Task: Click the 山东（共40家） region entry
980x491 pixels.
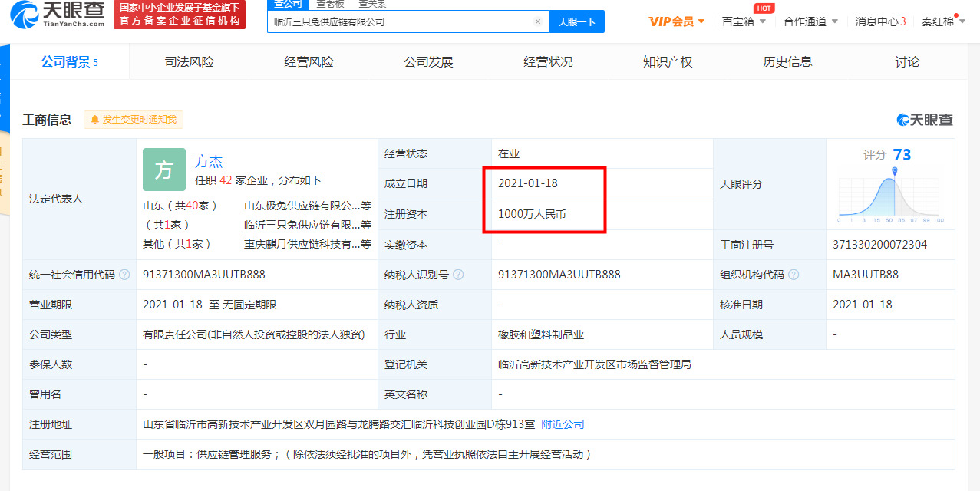Action: (181, 206)
